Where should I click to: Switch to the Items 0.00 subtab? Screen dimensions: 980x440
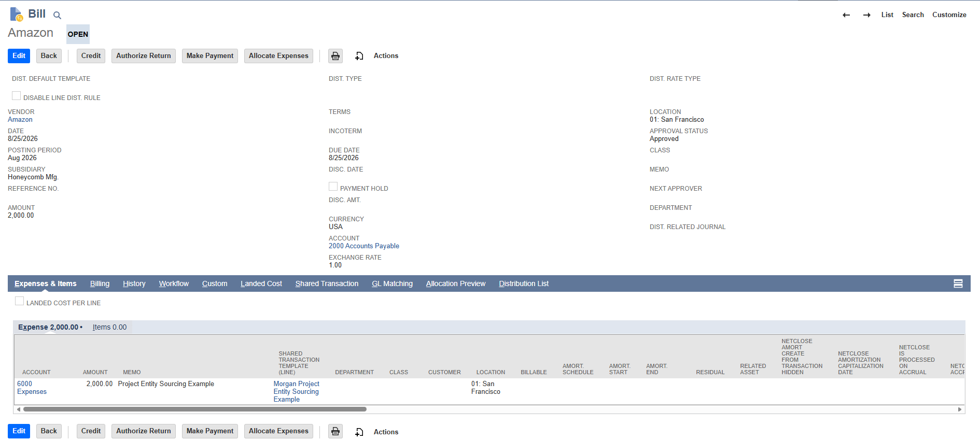tap(109, 327)
